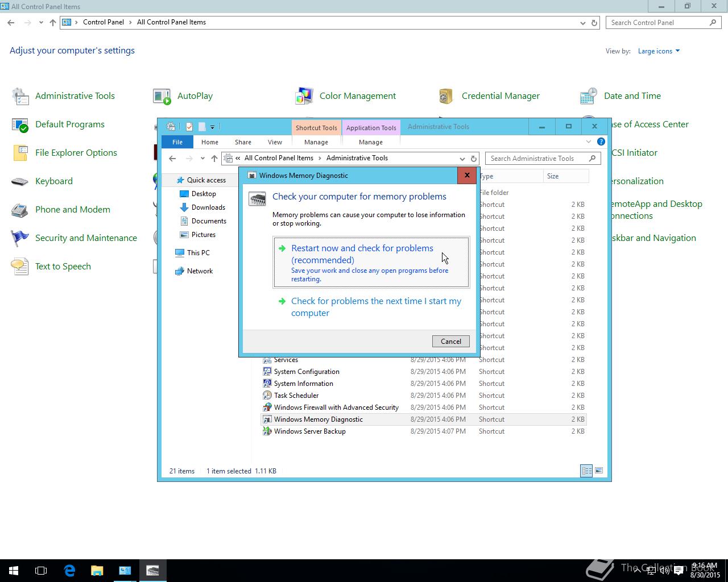The width and height of the screenshot is (728, 582).
Task: Open Administrative Tools in Control Panel
Action: [64, 96]
